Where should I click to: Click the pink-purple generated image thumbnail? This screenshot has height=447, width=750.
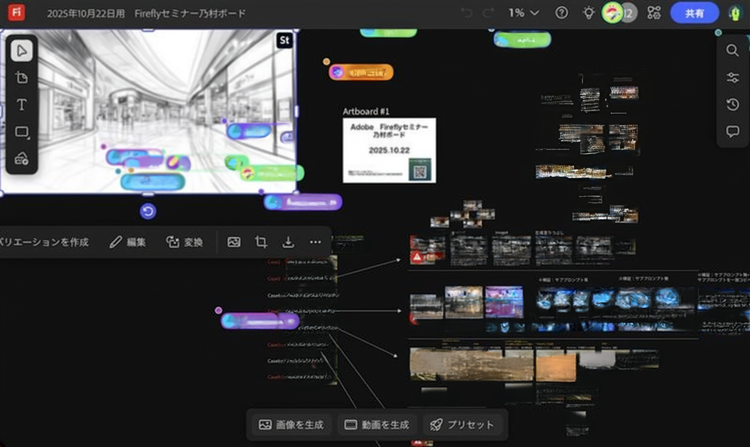pyautogui.click(x=504, y=302)
